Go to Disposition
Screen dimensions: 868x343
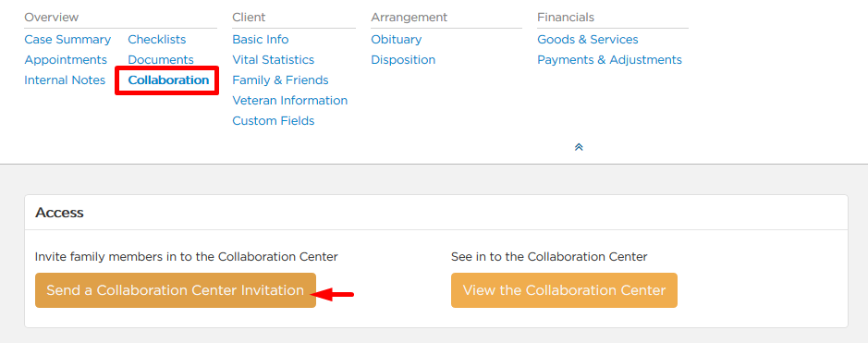point(404,60)
